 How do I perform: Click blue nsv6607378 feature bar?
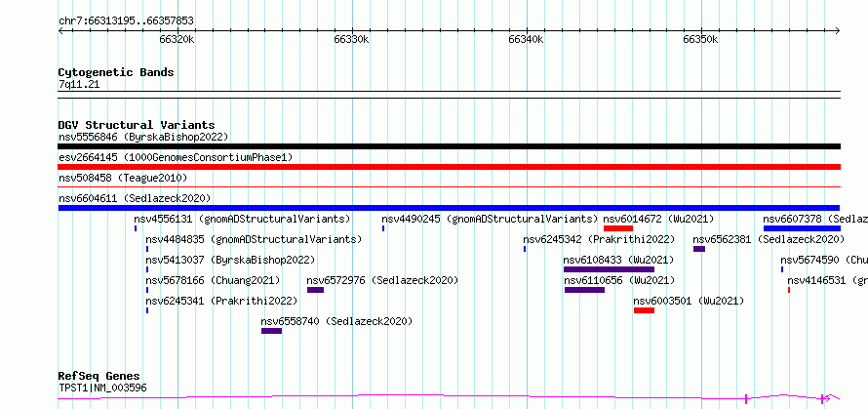pos(802,228)
